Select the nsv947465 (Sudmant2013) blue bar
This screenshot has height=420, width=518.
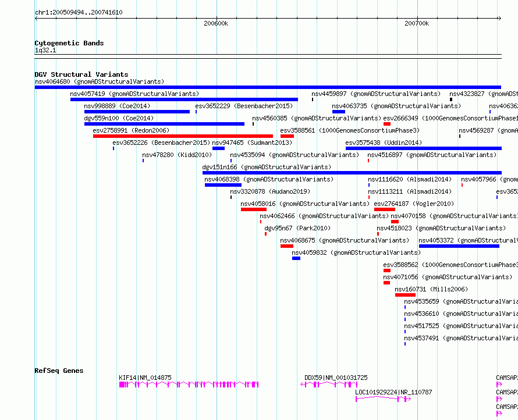(218, 148)
